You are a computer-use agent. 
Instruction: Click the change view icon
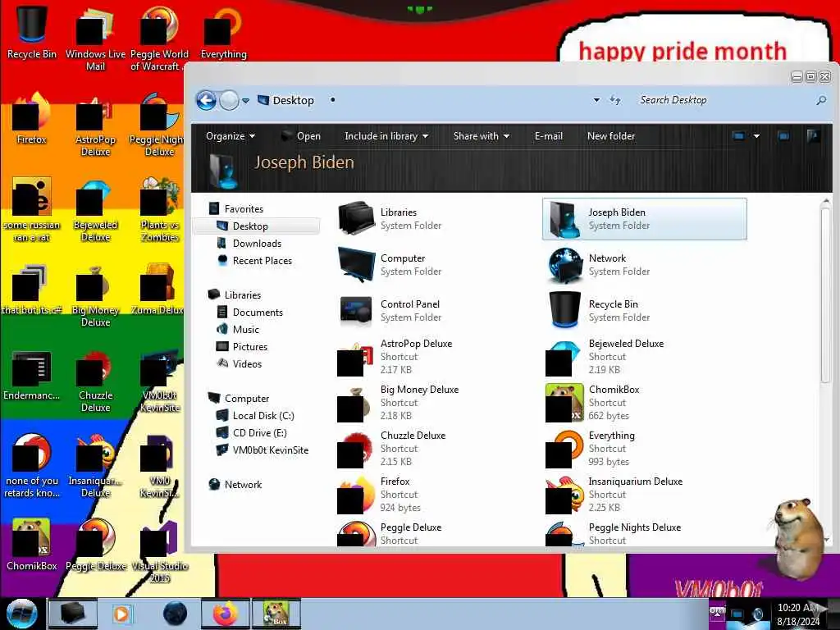(x=739, y=136)
